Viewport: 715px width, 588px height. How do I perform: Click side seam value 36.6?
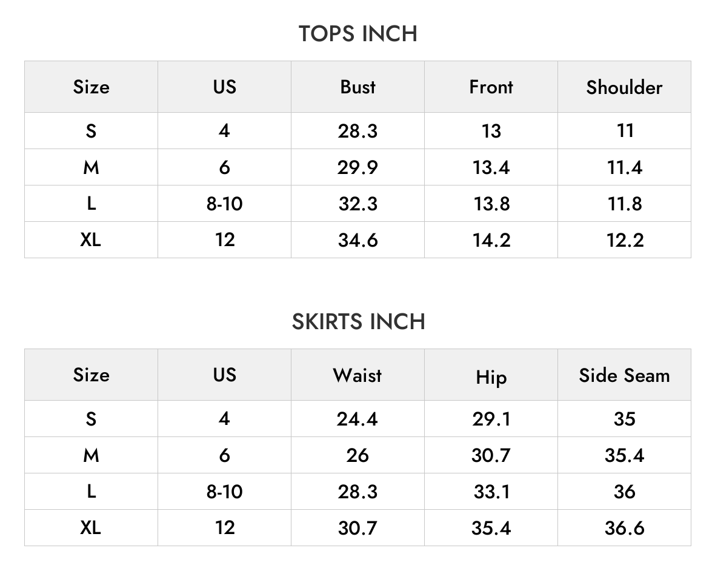[625, 528]
